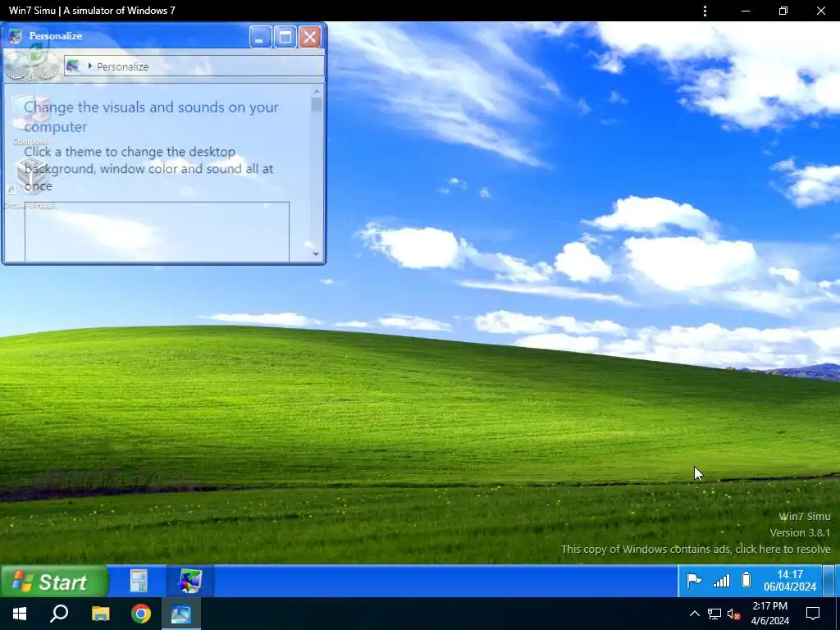Image resolution: width=840 pixels, height=630 pixels.
Task: Click the Personalize breadcrumb text
Action: (123, 66)
